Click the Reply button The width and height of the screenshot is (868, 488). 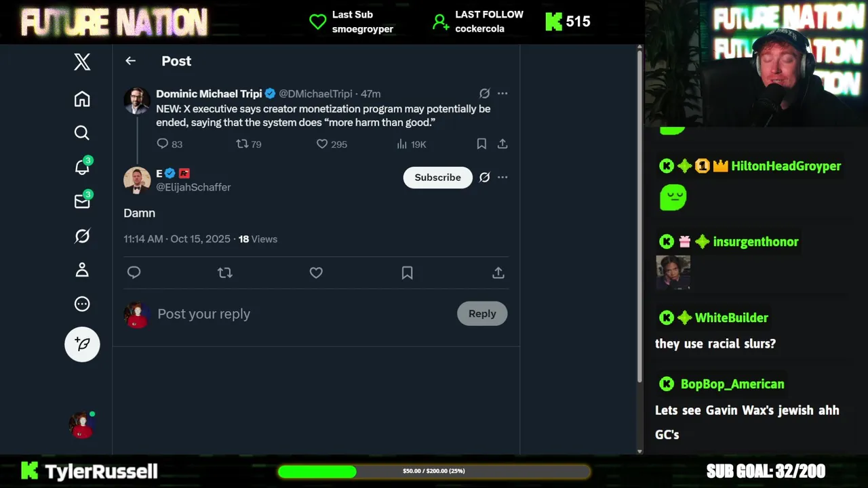click(x=482, y=314)
